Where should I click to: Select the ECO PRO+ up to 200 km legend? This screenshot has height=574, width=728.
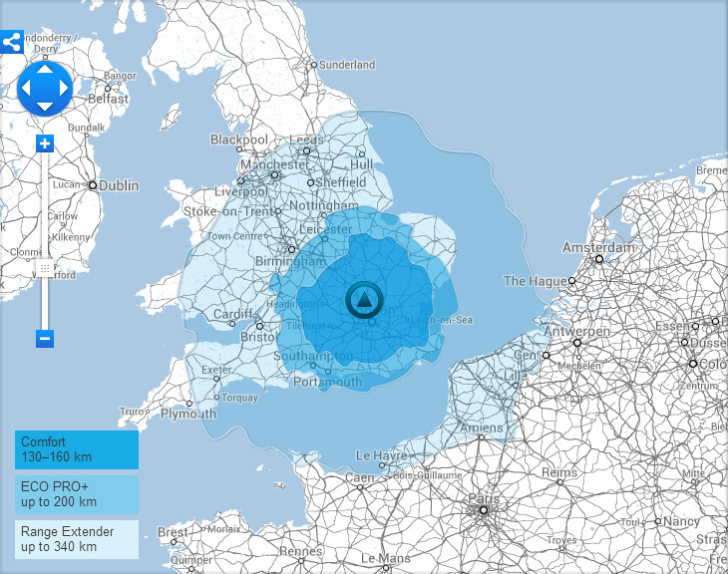pos(77,494)
